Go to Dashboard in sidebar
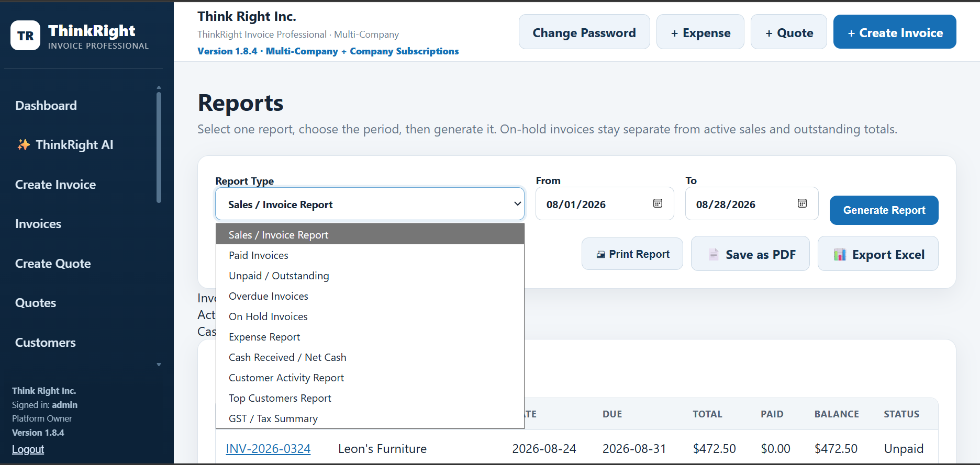The width and height of the screenshot is (980, 465). coord(46,106)
